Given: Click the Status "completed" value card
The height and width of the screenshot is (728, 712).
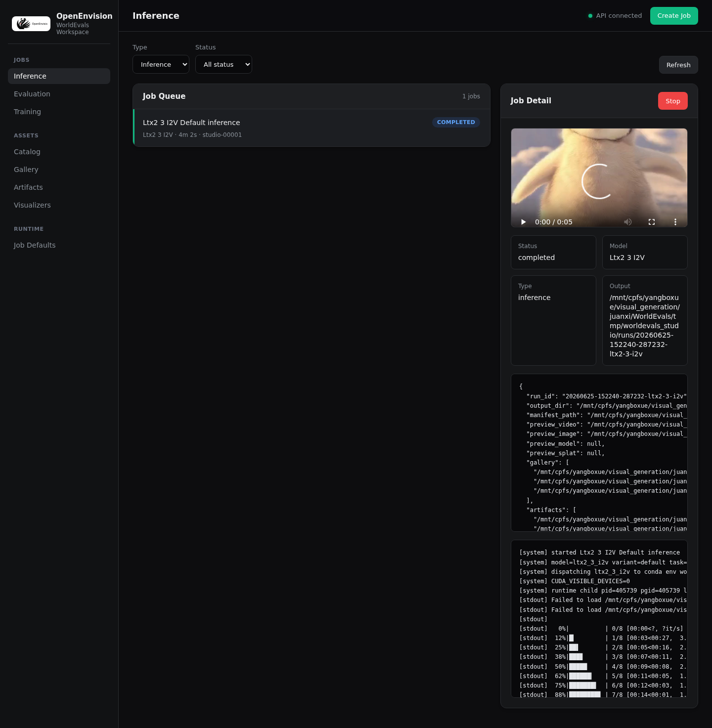Looking at the screenshot, I should pyautogui.click(x=553, y=252).
